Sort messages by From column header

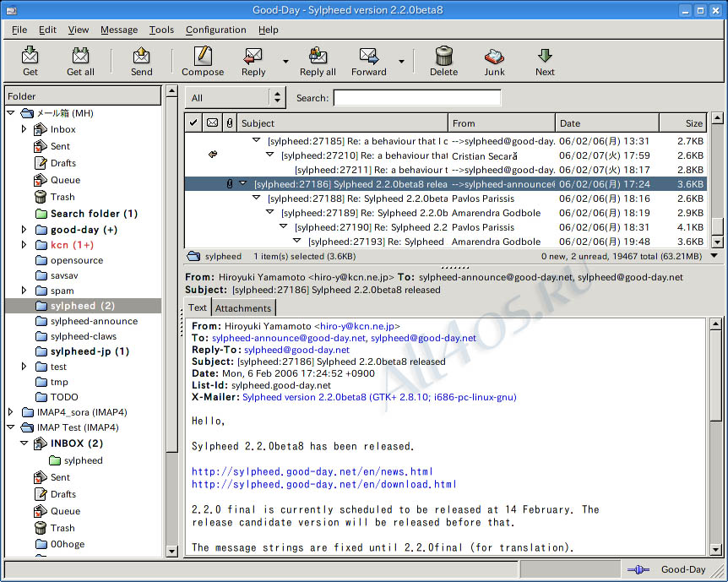502,122
